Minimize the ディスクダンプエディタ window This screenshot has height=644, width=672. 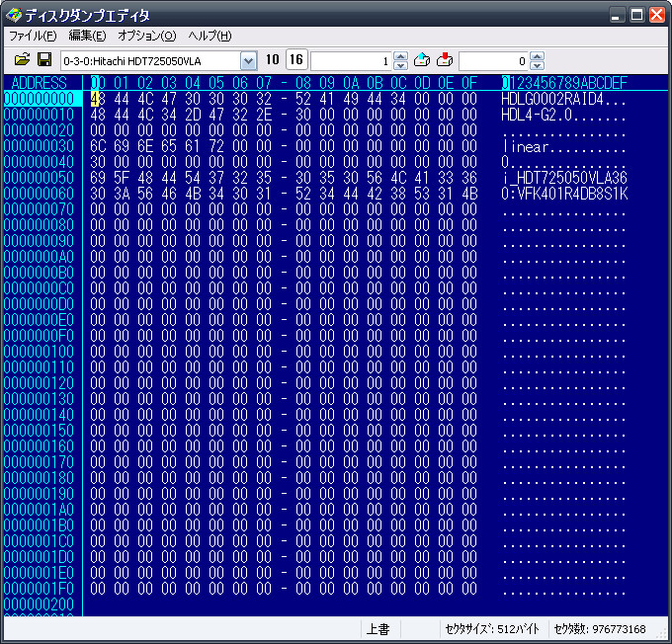click(617, 16)
